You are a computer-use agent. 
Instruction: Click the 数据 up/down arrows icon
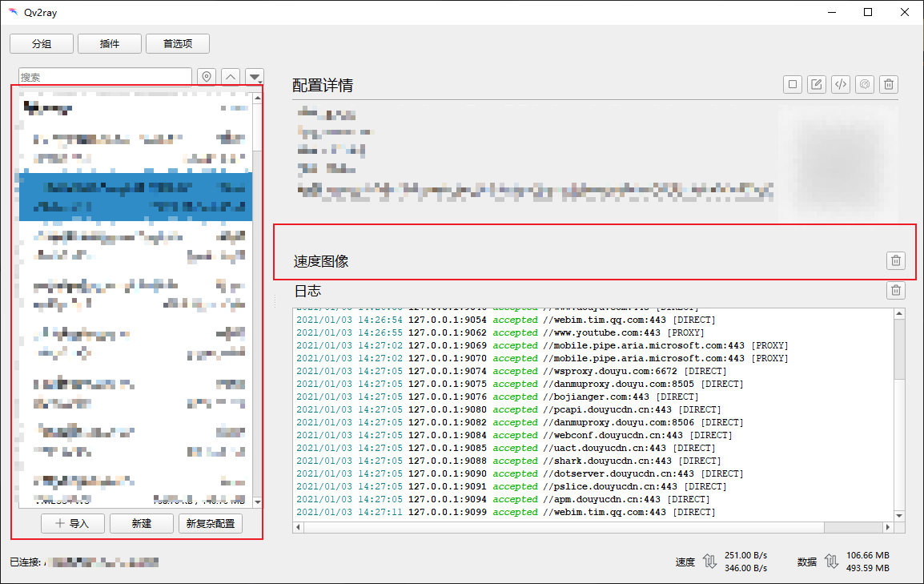[831, 562]
